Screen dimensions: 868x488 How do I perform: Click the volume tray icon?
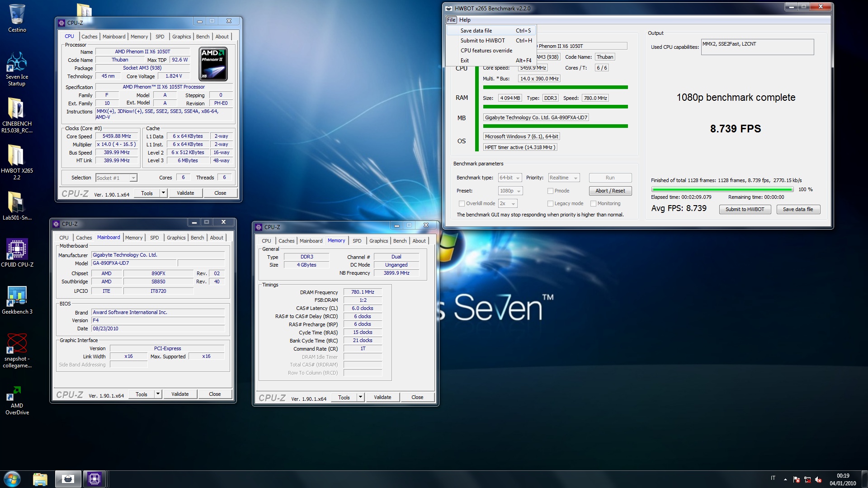coord(818,479)
